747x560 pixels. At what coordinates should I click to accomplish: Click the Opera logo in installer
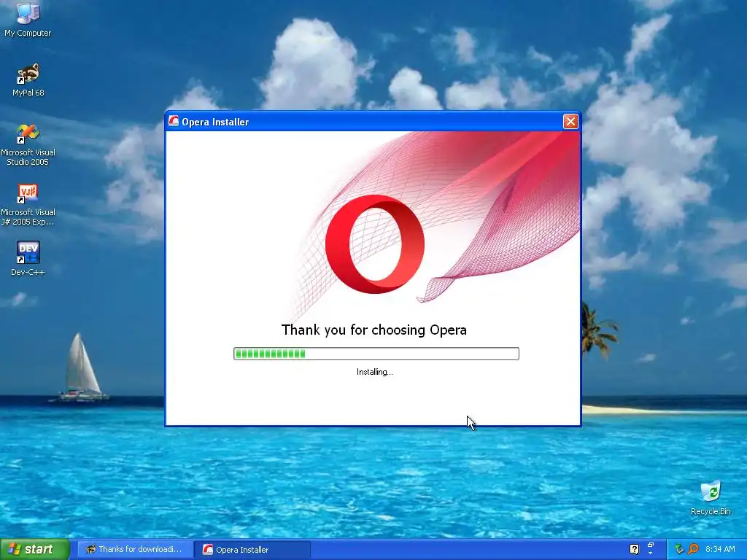[375, 244]
